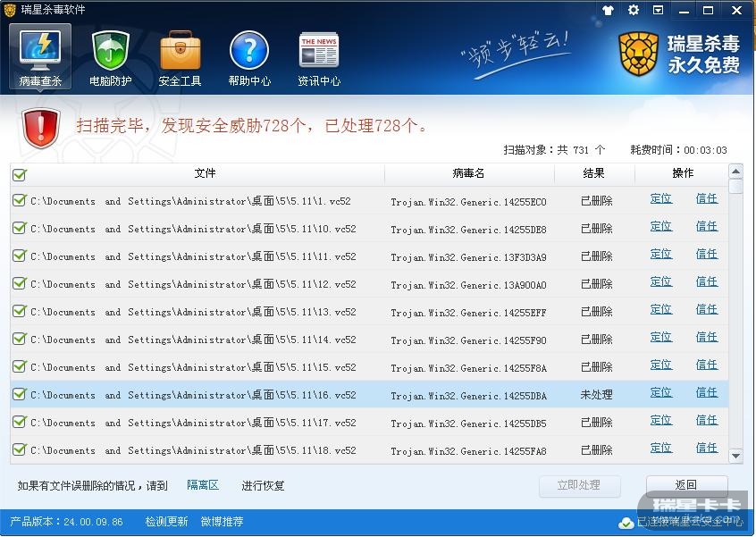Click 信任 for the 14.vc52 row

coord(707,338)
